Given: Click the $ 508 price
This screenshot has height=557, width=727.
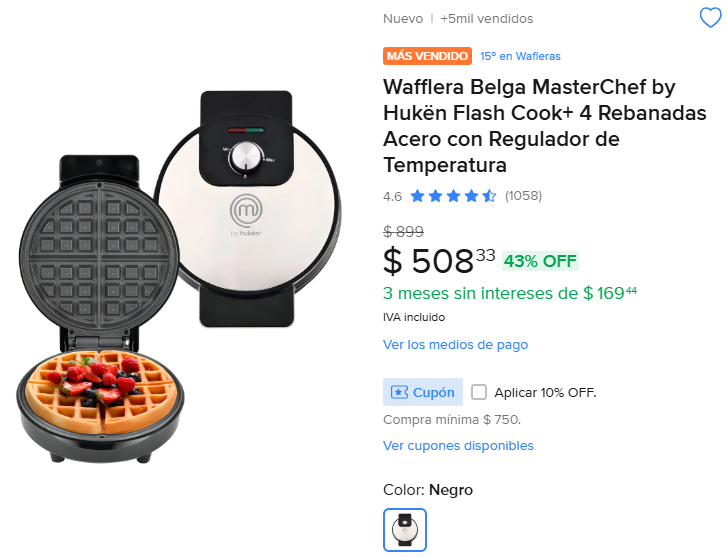Looking at the screenshot, I should click(429, 261).
